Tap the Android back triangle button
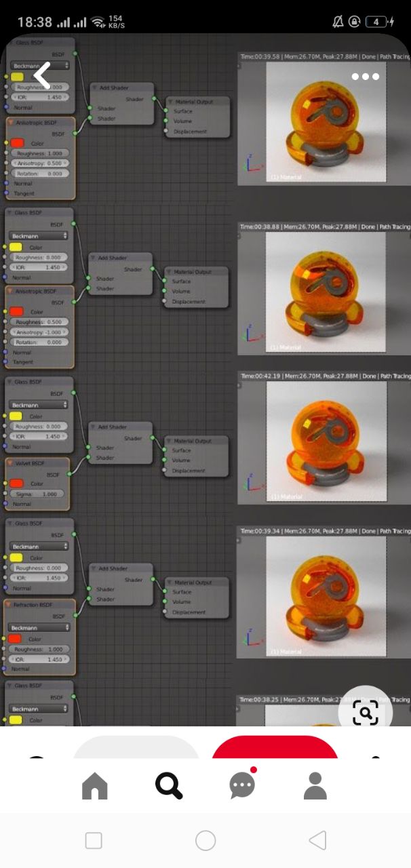The image size is (411, 868). pos(317,841)
